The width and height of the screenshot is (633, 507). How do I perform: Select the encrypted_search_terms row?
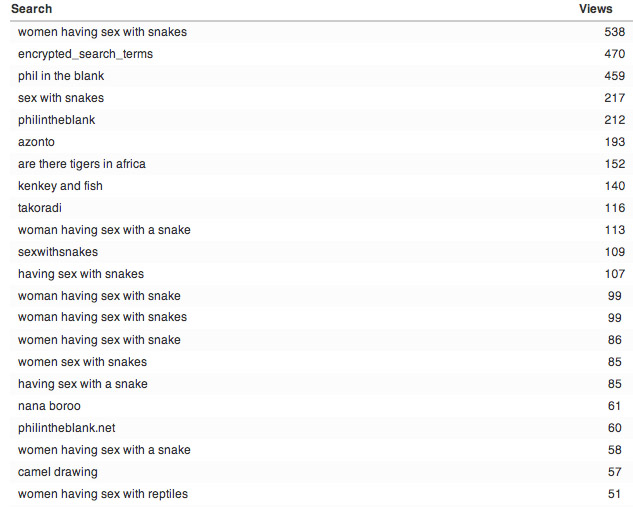tap(321, 54)
